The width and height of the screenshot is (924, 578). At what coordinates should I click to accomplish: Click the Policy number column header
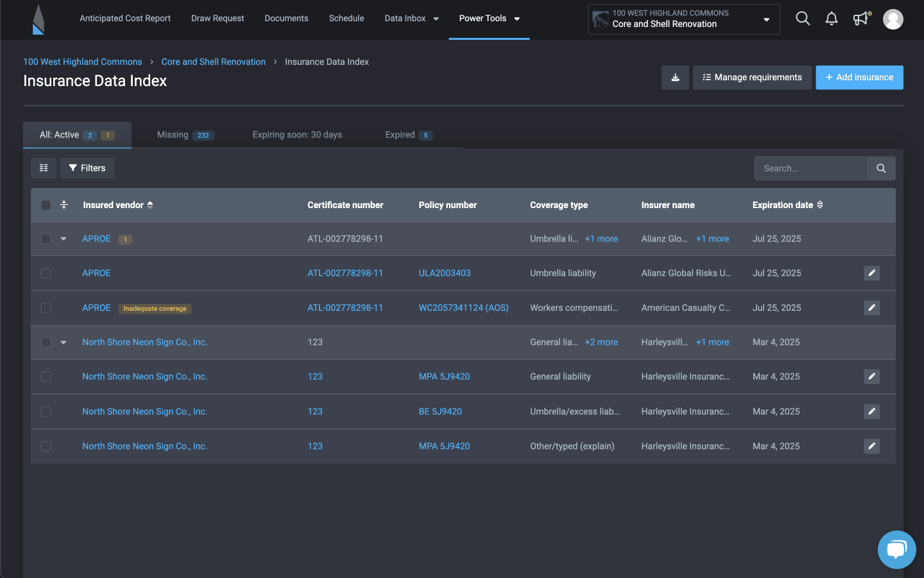click(448, 205)
